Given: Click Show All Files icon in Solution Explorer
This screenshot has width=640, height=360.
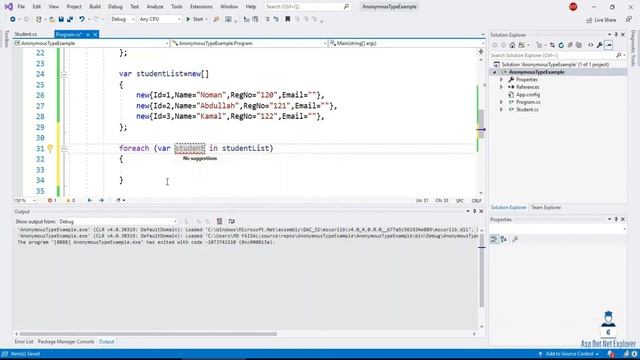Looking at the screenshot, I should 579,45.
